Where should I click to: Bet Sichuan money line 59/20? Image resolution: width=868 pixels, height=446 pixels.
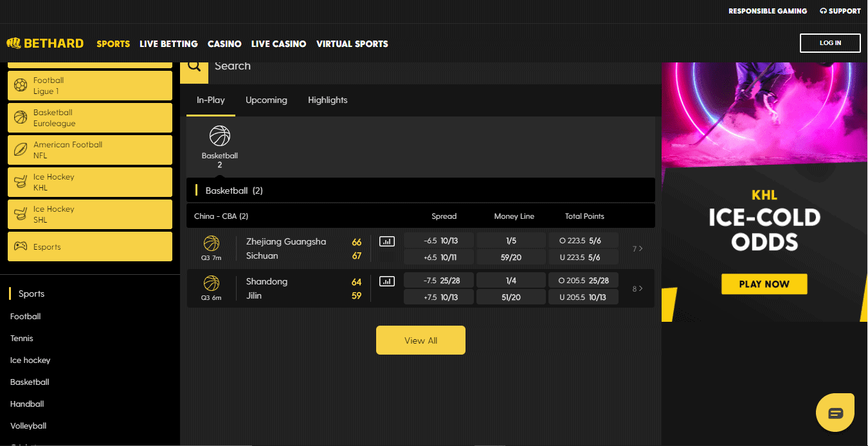[511, 257]
